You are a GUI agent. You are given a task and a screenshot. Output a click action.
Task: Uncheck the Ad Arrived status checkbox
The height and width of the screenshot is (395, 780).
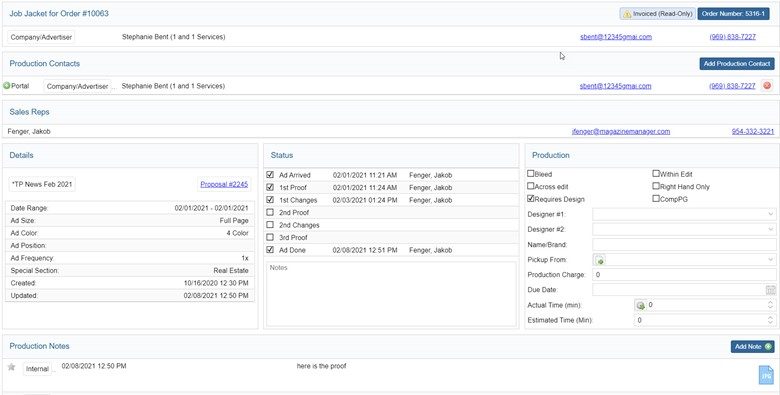click(x=270, y=175)
